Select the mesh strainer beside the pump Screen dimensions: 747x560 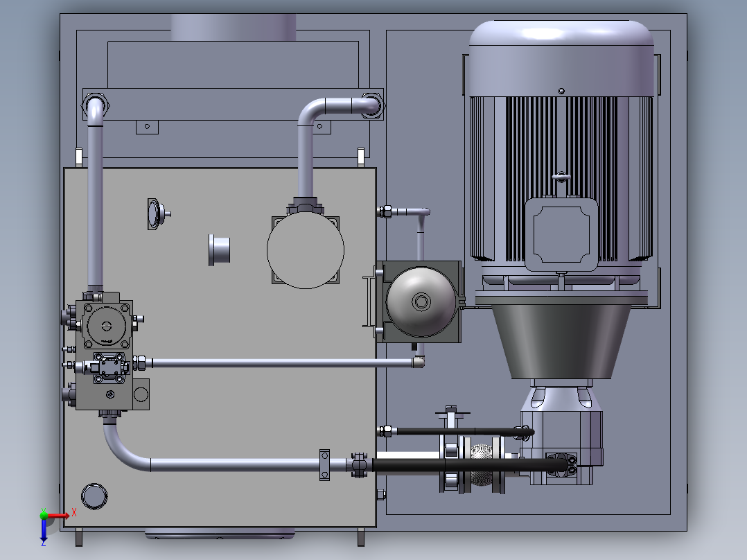tap(481, 464)
